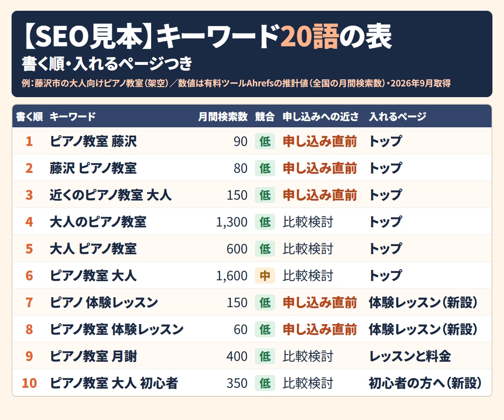Screen dimensions: 504x420
Task: Click トップ in the 1,600 volume row
Action: 385,276
